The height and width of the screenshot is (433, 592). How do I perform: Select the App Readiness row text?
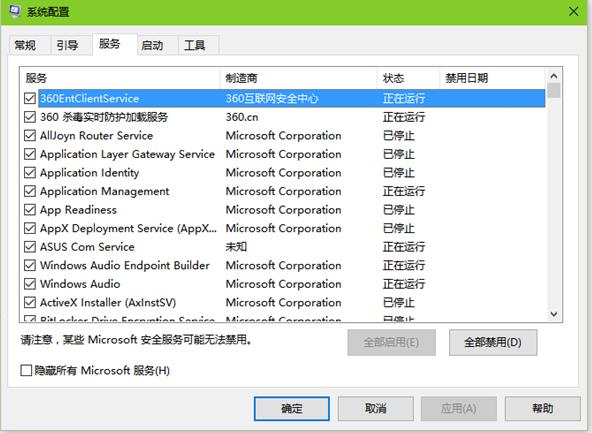78,210
